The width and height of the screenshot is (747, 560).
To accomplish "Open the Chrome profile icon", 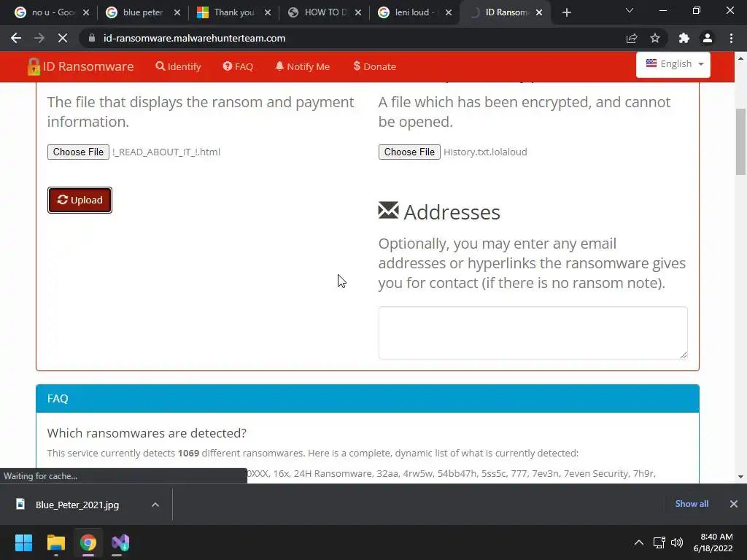I will 708,38.
